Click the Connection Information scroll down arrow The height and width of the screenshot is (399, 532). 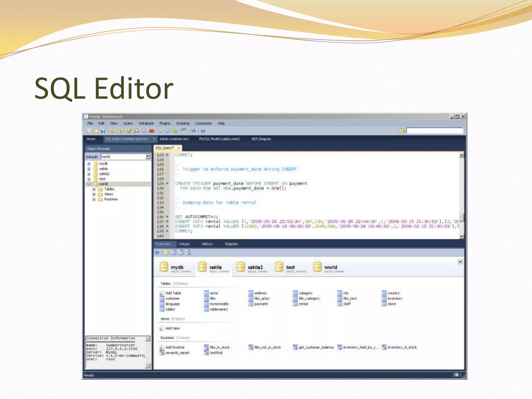coord(148,365)
